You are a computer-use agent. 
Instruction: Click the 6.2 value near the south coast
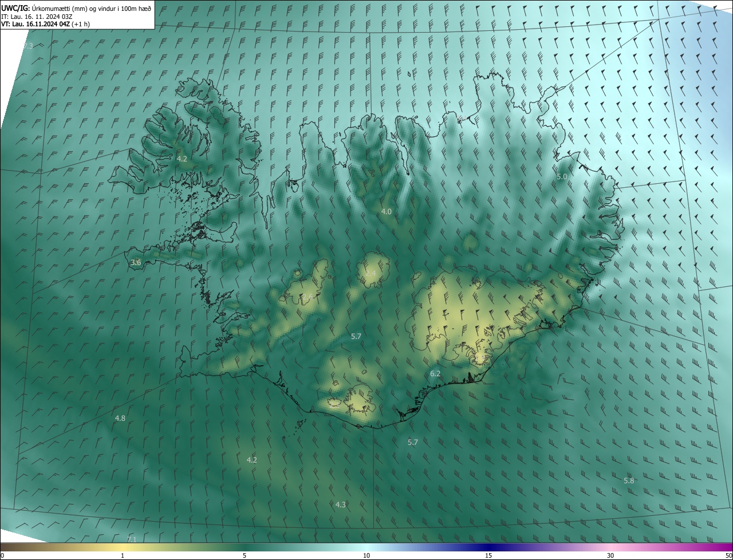click(x=435, y=373)
